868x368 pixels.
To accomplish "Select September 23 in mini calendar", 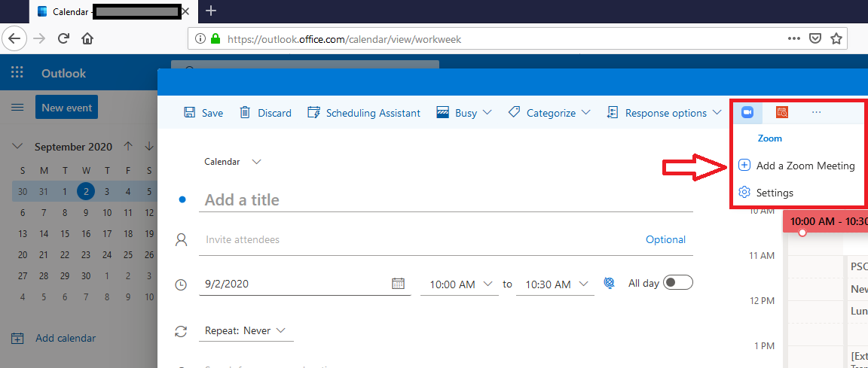I will (86, 254).
